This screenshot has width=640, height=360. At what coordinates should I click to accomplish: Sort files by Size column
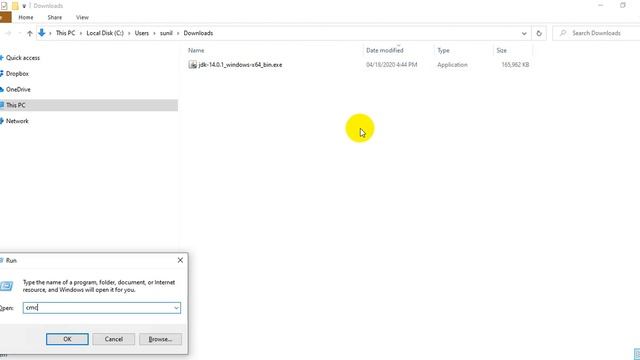(502, 51)
